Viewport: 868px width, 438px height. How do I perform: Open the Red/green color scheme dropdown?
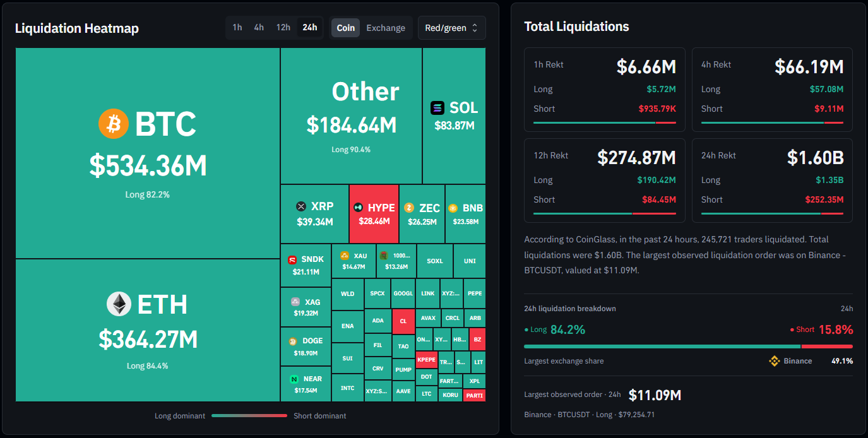[x=452, y=28]
